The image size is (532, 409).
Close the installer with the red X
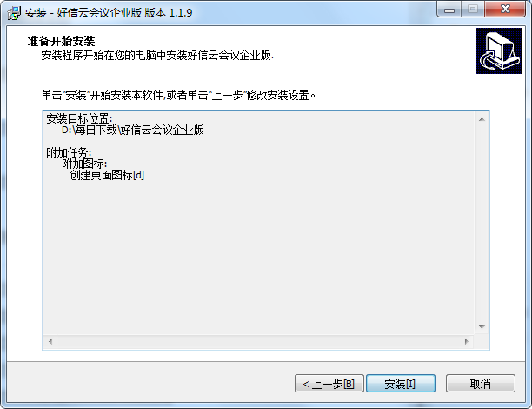505,10
